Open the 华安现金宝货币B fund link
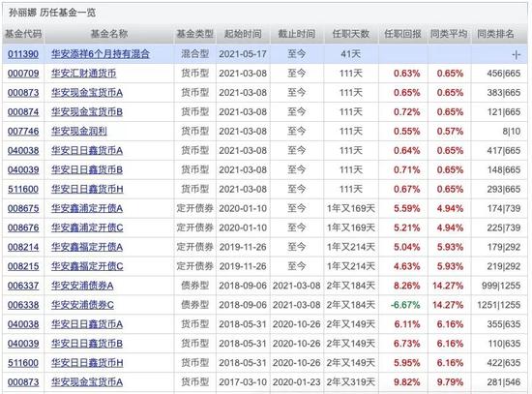The width and height of the screenshot is (532, 394). coord(87,112)
